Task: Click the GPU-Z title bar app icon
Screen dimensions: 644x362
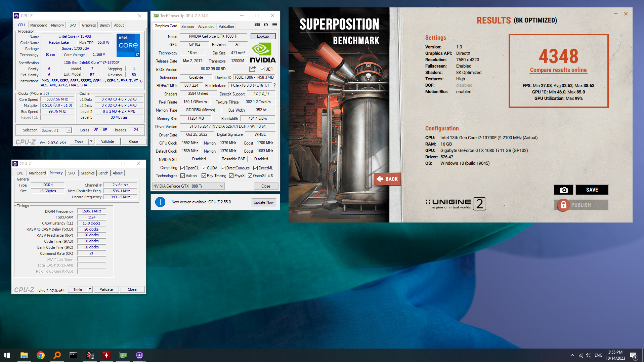Action: click(x=156, y=16)
